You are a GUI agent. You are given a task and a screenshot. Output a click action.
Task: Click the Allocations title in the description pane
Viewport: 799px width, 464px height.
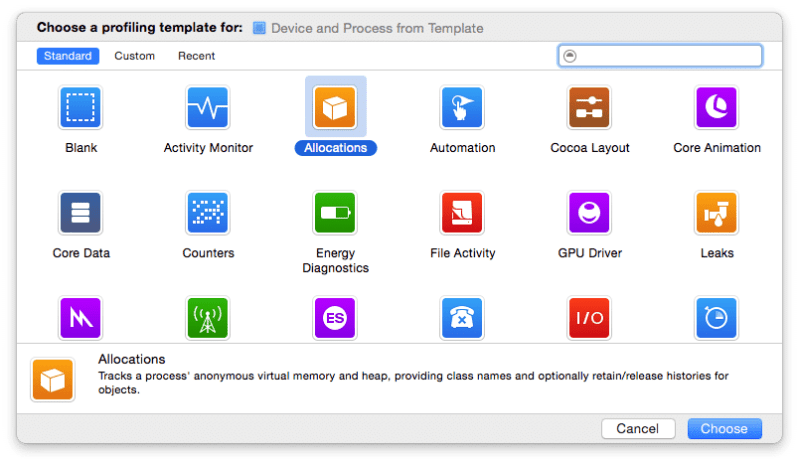click(x=131, y=359)
